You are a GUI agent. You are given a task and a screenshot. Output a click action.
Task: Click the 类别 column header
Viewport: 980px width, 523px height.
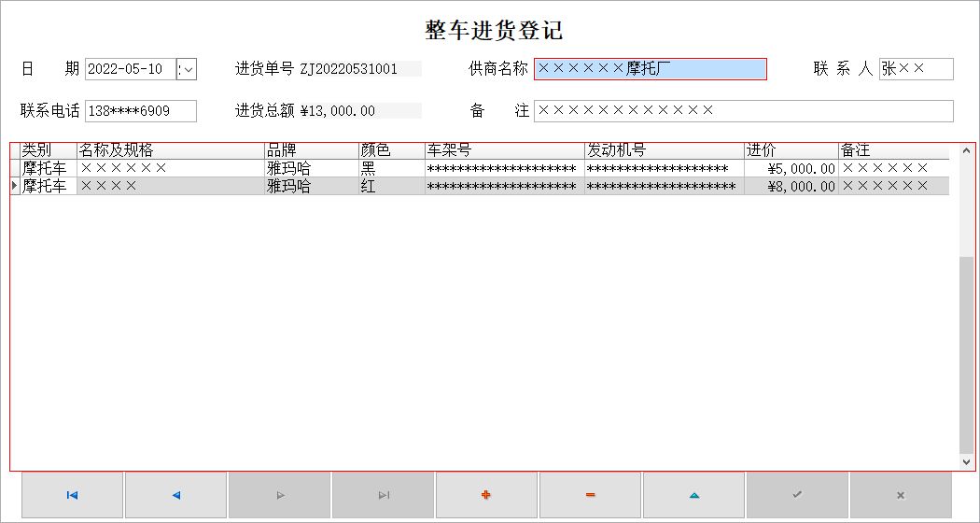coord(49,150)
